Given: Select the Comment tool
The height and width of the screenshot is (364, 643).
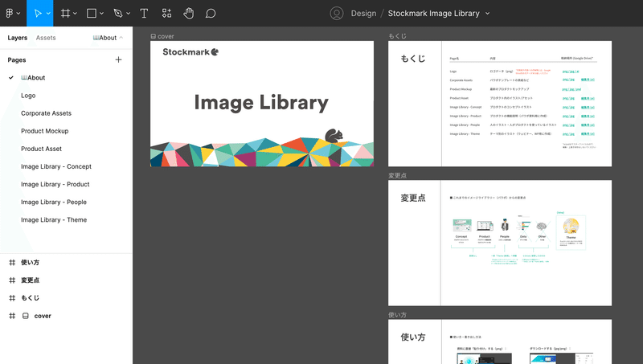Looking at the screenshot, I should 211,14.
